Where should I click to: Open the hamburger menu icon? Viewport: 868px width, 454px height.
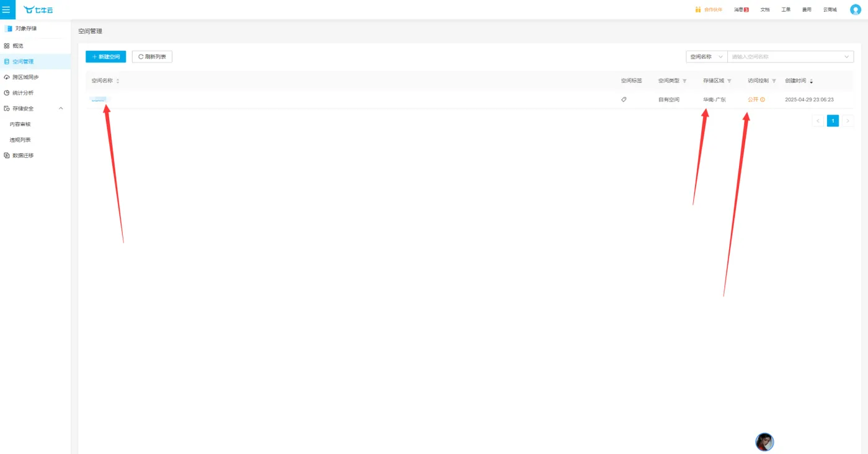(6, 9)
